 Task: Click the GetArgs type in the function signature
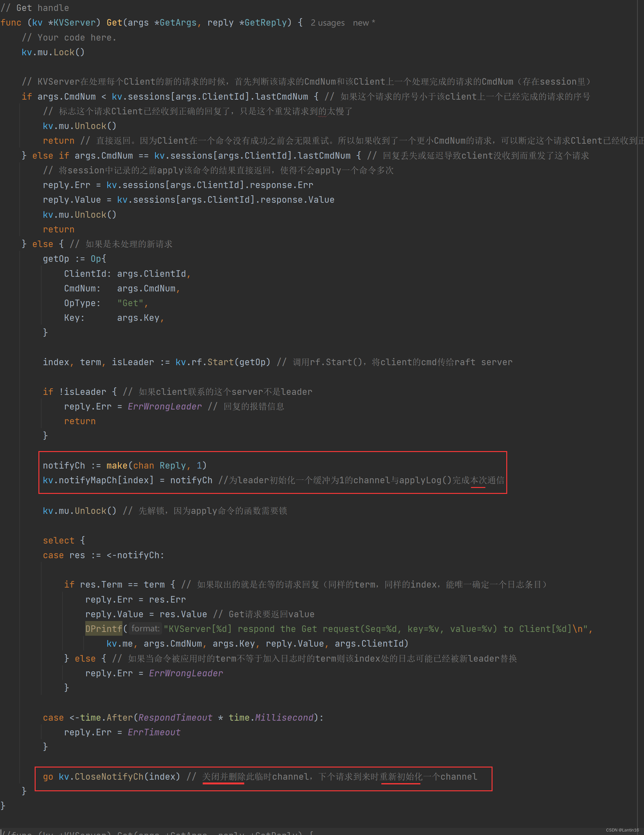(178, 23)
